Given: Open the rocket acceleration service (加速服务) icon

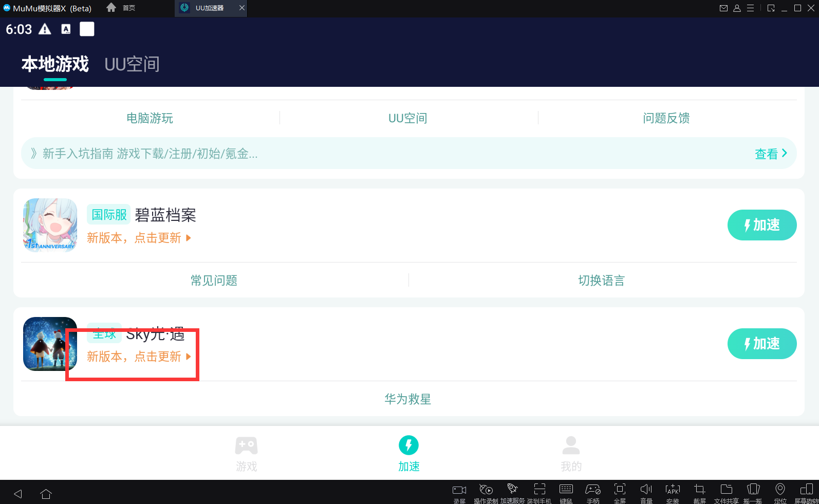Looking at the screenshot, I should pos(512,489).
